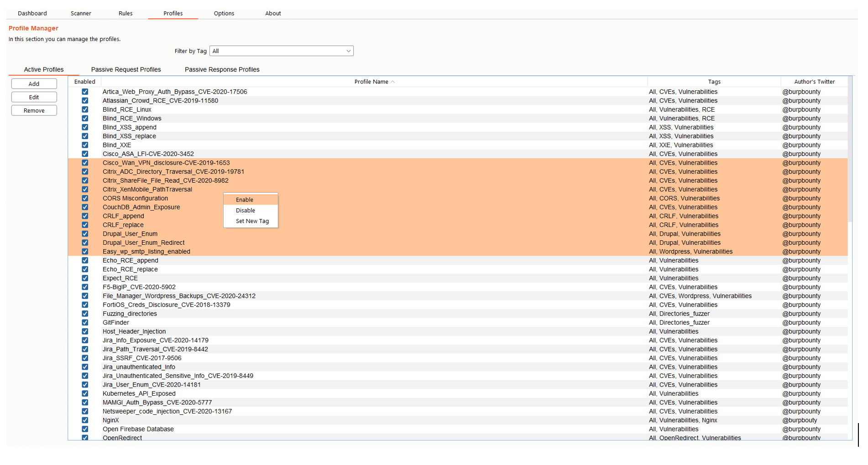The image size is (868, 465).
Task: Disable the GitFinder profile checkbox
Action: (85, 322)
